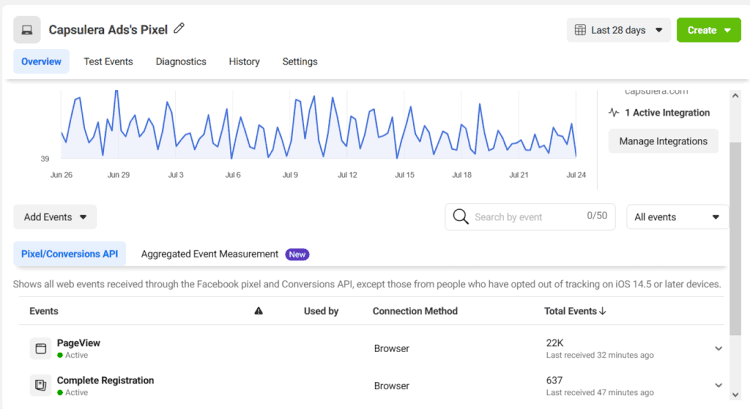The height and width of the screenshot is (409, 750).
Task: Click Browser in the PageView row
Action: pyautogui.click(x=392, y=349)
